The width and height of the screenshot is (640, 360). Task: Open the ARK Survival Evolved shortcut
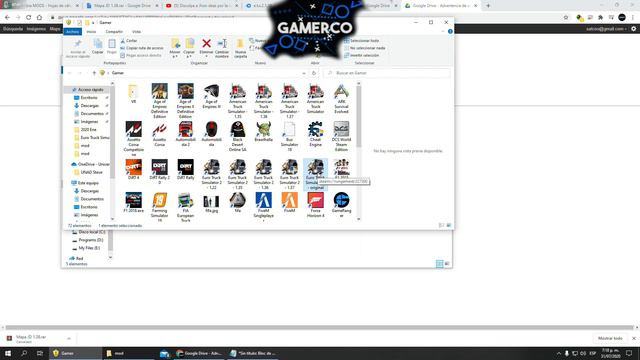(341, 98)
